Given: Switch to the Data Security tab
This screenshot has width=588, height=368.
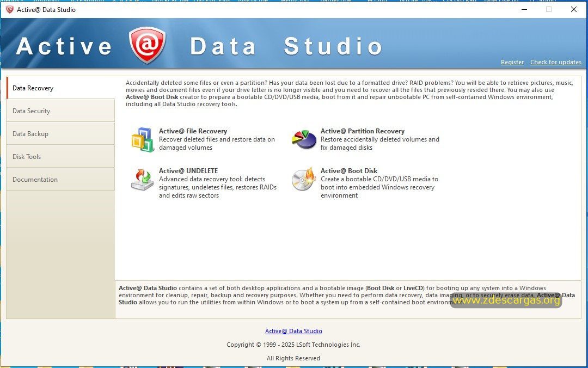Looking at the screenshot, I should (61, 111).
